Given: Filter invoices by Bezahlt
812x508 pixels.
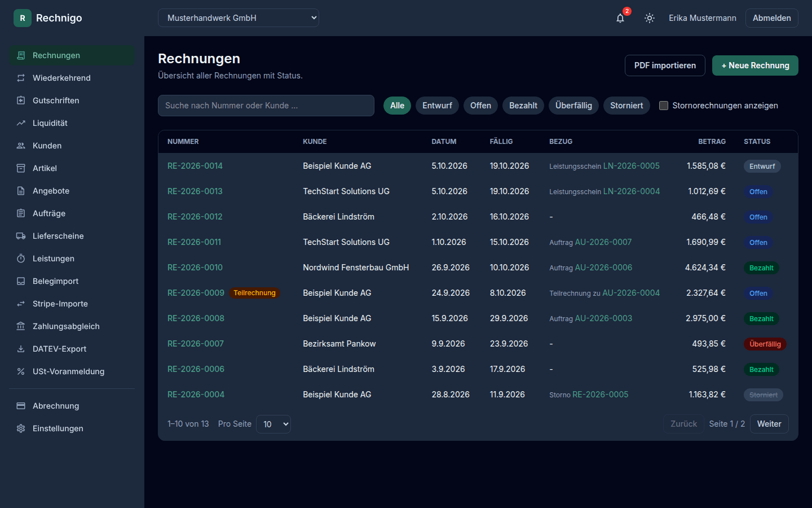Looking at the screenshot, I should point(523,106).
